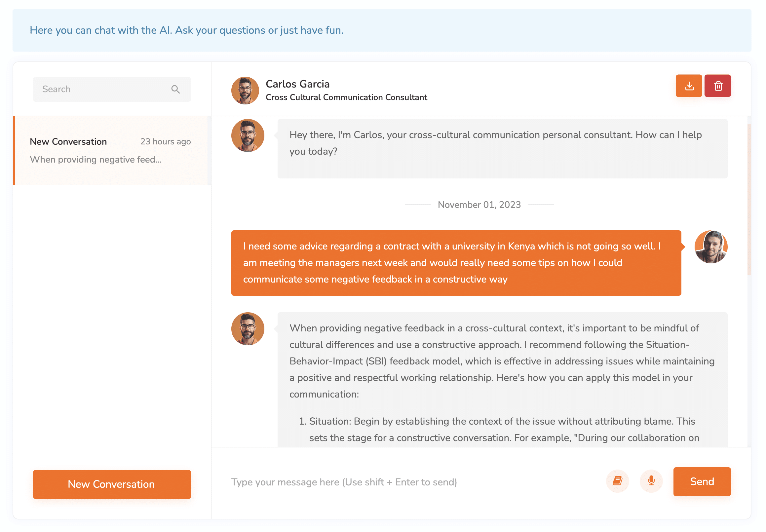
Task: Open the prompt library book icon
Action: point(617,481)
